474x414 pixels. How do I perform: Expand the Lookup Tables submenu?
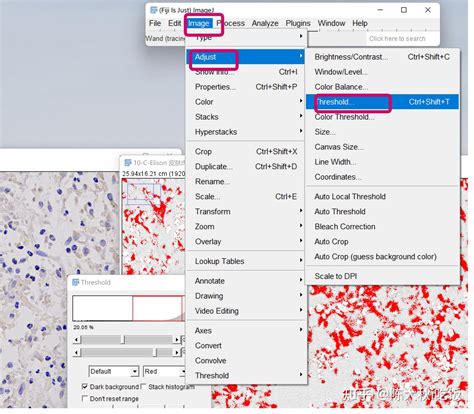(247, 261)
